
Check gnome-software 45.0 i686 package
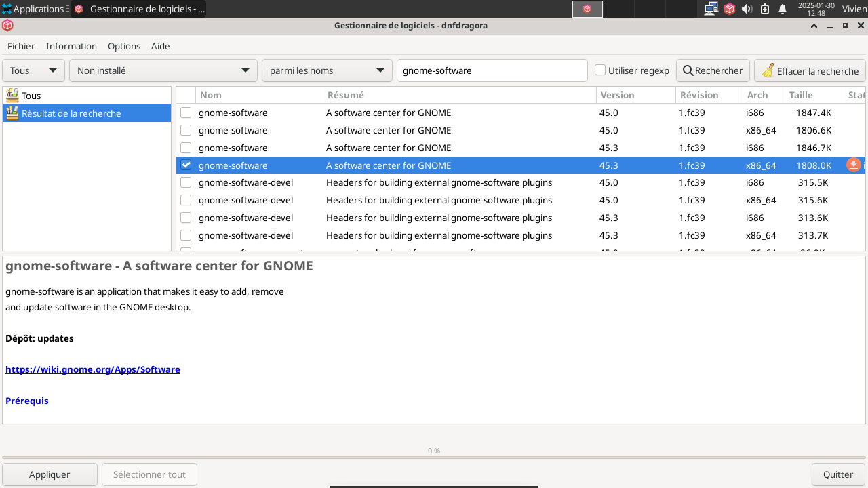pyautogui.click(x=186, y=113)
